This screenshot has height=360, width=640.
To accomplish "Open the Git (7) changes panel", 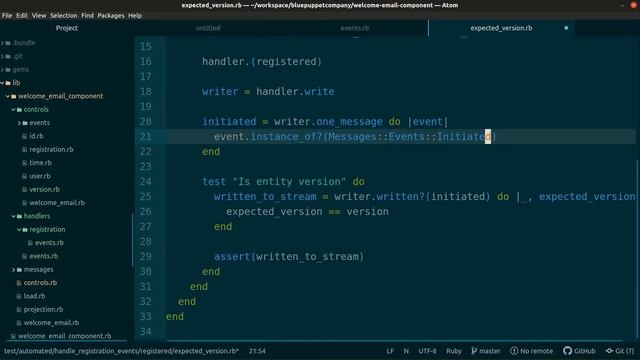I will [620, 351].
